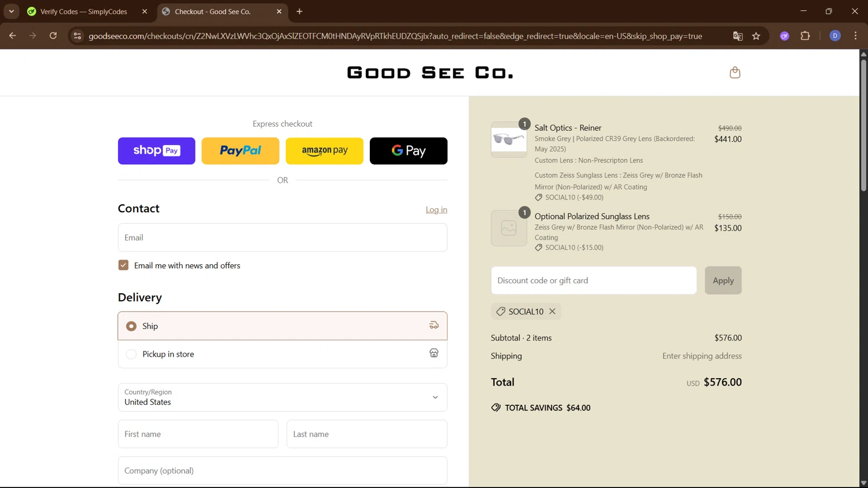Click the Total $576.00 amount

click(x=723, y=382)
